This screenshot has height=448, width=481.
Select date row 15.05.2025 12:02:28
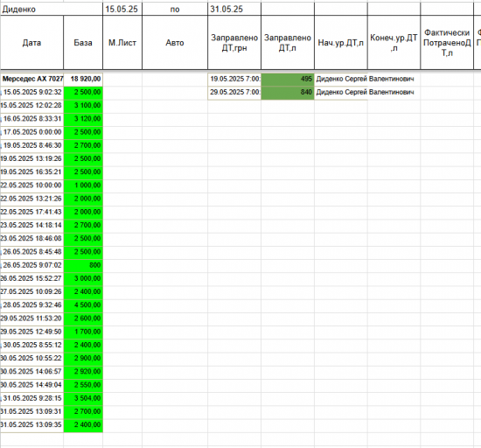coord(31,106)
